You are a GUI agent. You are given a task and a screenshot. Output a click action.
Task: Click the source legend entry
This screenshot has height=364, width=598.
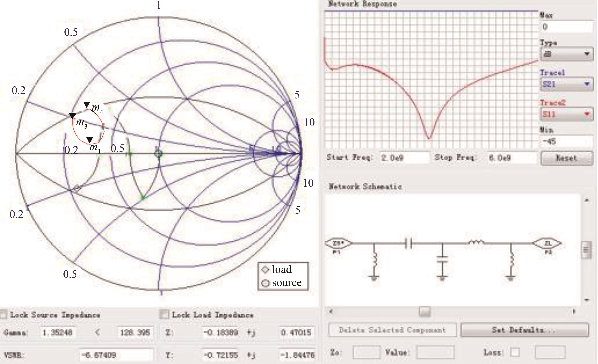tap(282, 282)
